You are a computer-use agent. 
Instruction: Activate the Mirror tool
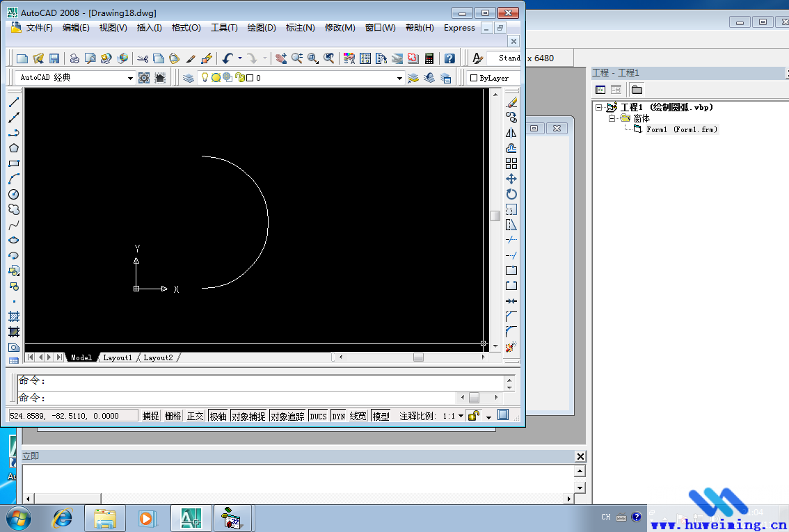coord(511,133)
